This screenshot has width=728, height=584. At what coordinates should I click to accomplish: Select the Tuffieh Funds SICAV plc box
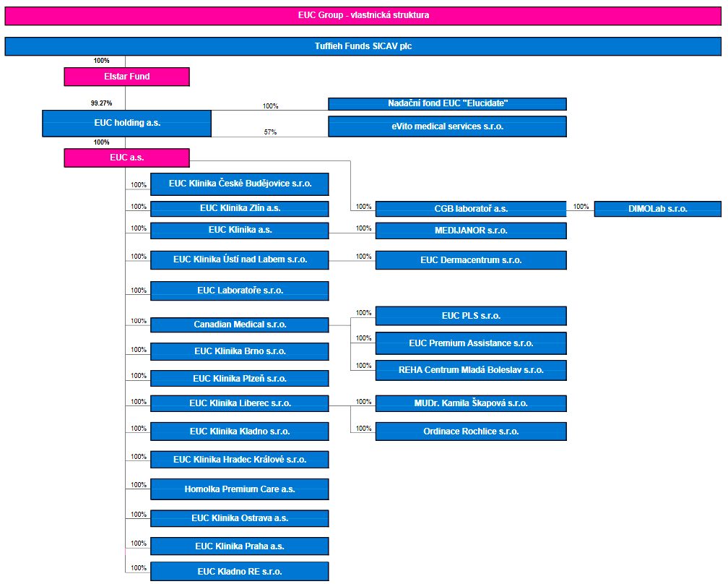[363, 46]
